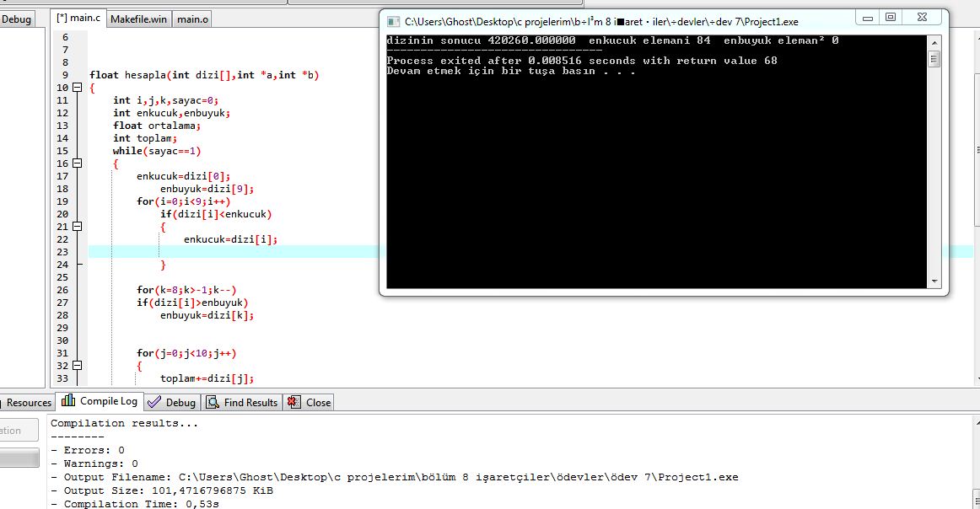
Task: Click the 'if(dizi[i]>enbuyuk)' line
Action: pos(192,303)
